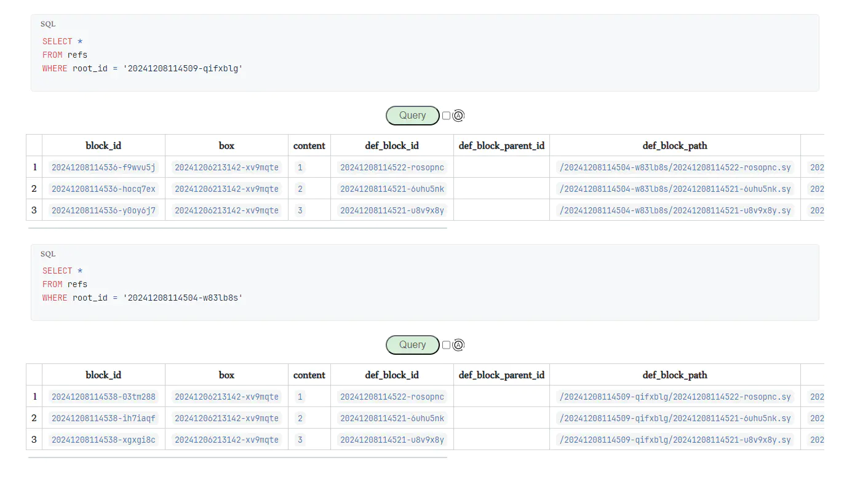Run the first SQL query for qifxblg

(x=412, y=116)
